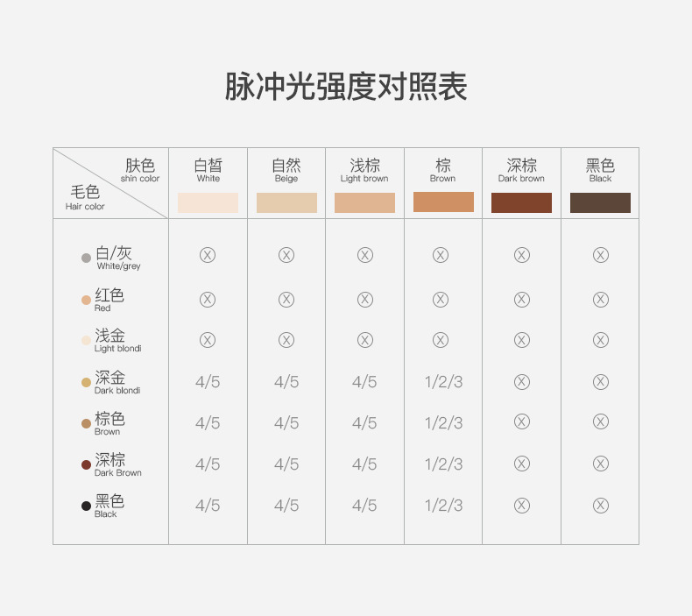
Task: Click X icon for Red hair, Black skin
Action: click(601, 300)
